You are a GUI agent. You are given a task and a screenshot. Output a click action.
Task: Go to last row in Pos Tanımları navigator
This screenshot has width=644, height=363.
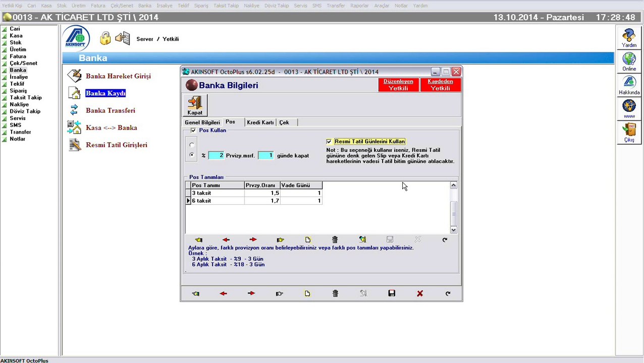(x=280, y=240)
